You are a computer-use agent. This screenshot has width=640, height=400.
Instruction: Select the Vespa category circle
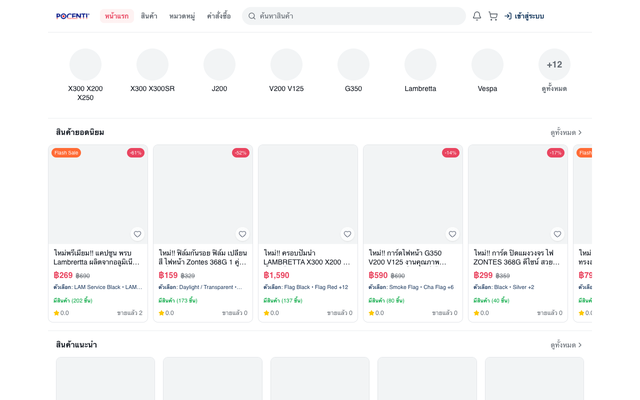(487, 64)
